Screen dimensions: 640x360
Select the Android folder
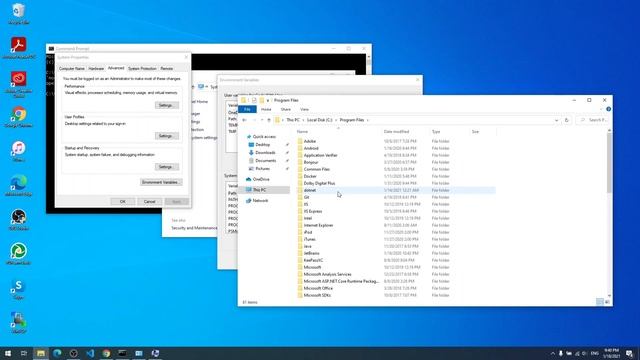pos(311,148)
